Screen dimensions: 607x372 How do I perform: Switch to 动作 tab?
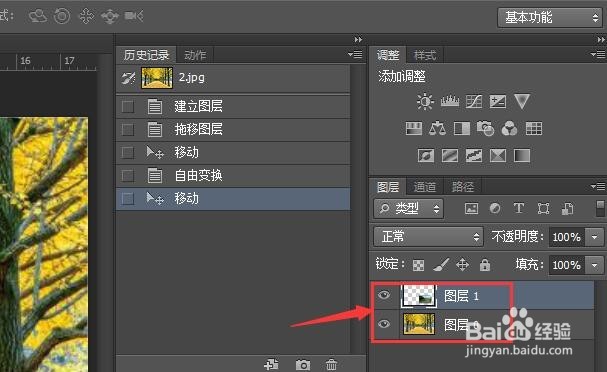[195, 55]
